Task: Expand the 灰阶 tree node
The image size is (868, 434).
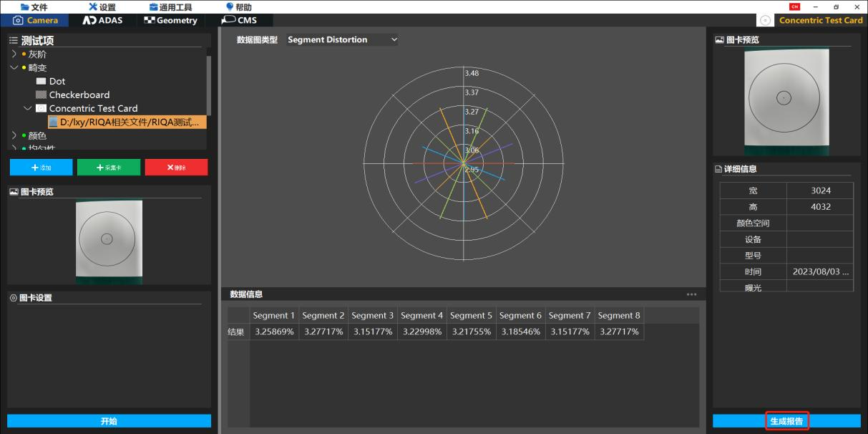Action: click(x=15, y=54)
